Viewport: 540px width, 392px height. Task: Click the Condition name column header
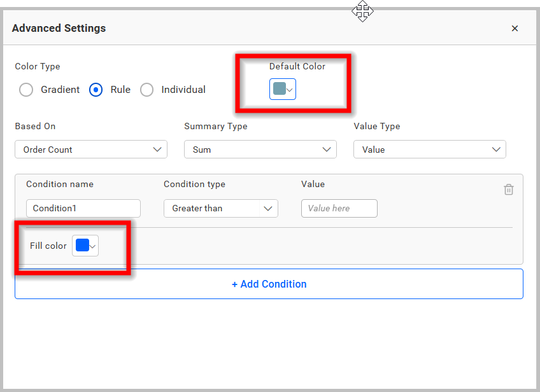click(59, 184)
